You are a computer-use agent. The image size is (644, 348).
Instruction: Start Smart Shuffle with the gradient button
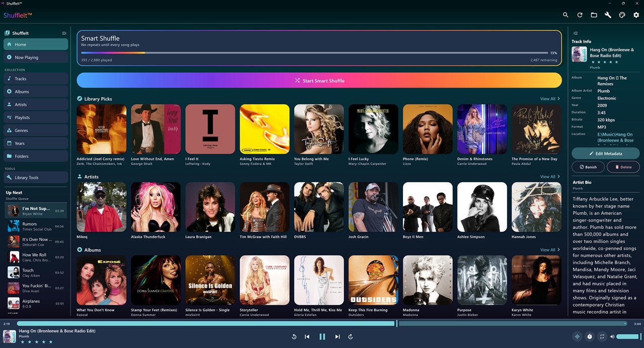click(x=319, y=80)
